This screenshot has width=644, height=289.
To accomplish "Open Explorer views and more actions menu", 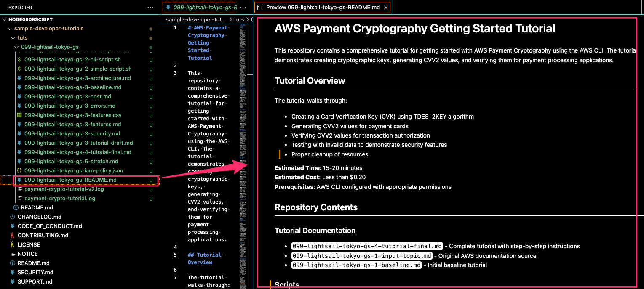I will click(150, 8).
